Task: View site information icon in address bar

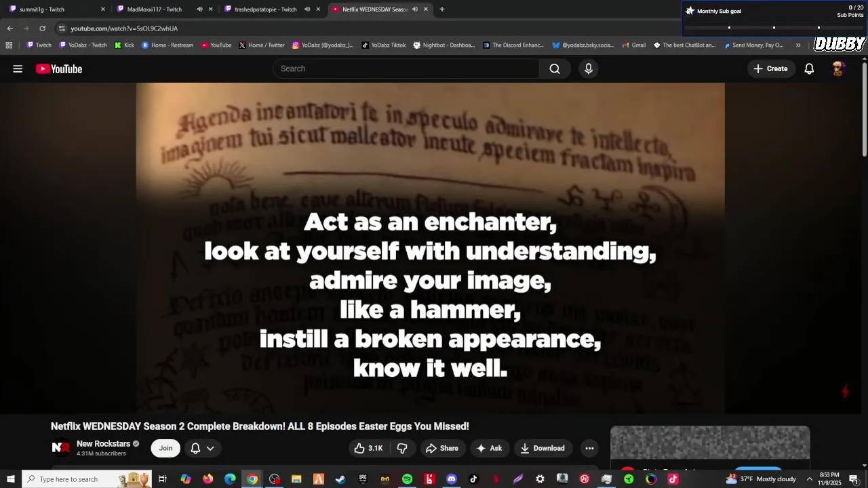Action: [x=62, y=28]
